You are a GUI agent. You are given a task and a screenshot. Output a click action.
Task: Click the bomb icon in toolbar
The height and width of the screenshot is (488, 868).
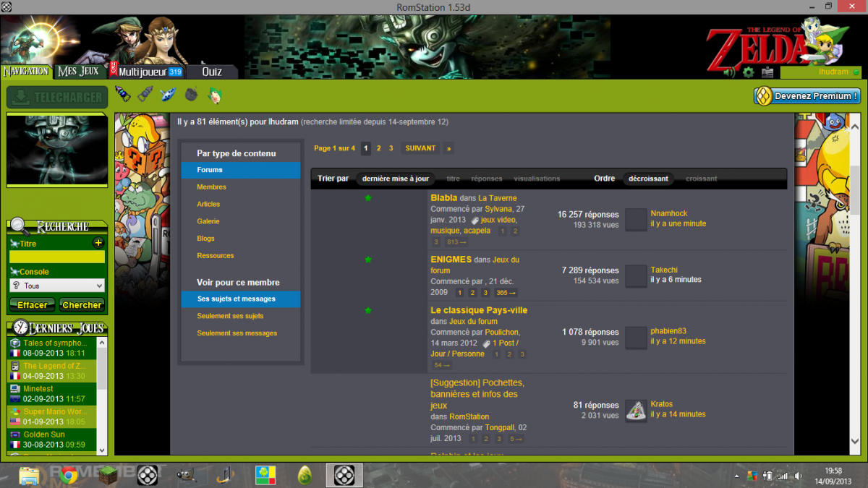pyautogui.click(x=192, y=94)
